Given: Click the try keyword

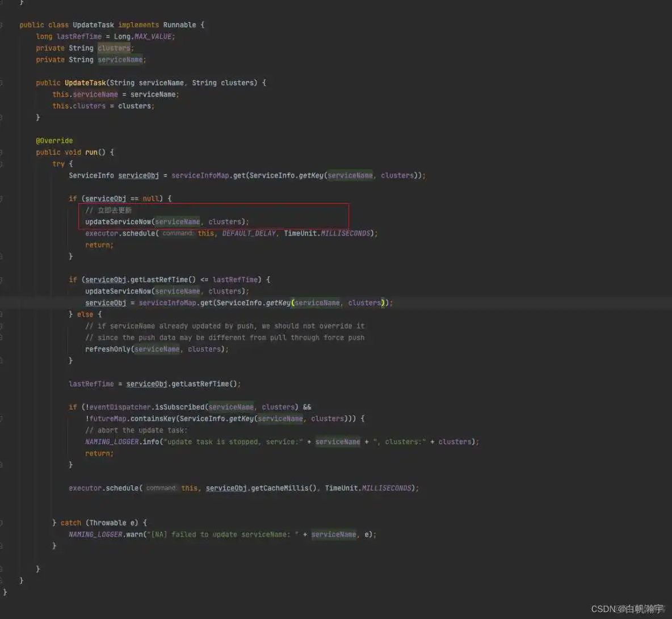Looking at the screenshot, I should coord(58,163).
